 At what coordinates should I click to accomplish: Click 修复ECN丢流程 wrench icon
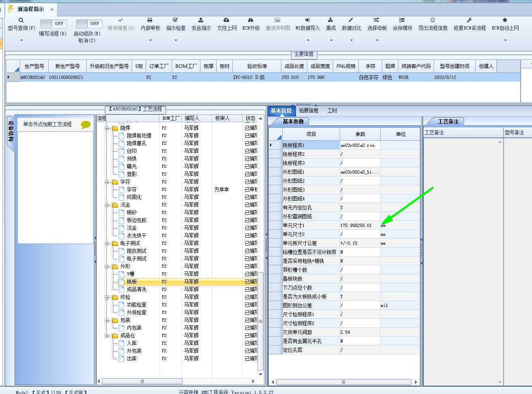[x=469, y=20]
